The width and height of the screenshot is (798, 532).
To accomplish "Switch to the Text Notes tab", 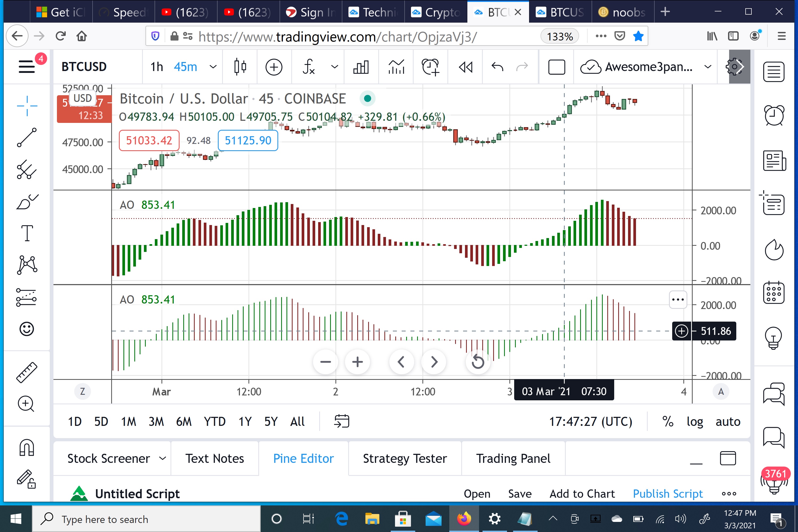I will 214,458.
